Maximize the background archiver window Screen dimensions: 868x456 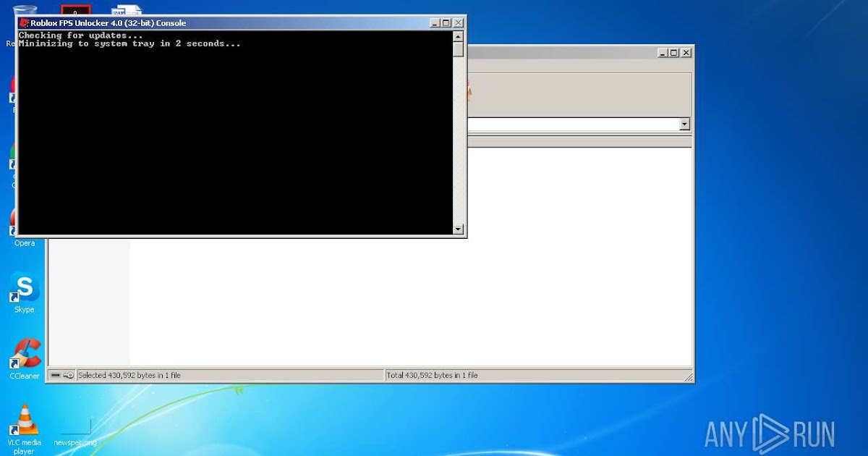pos(674,53)
